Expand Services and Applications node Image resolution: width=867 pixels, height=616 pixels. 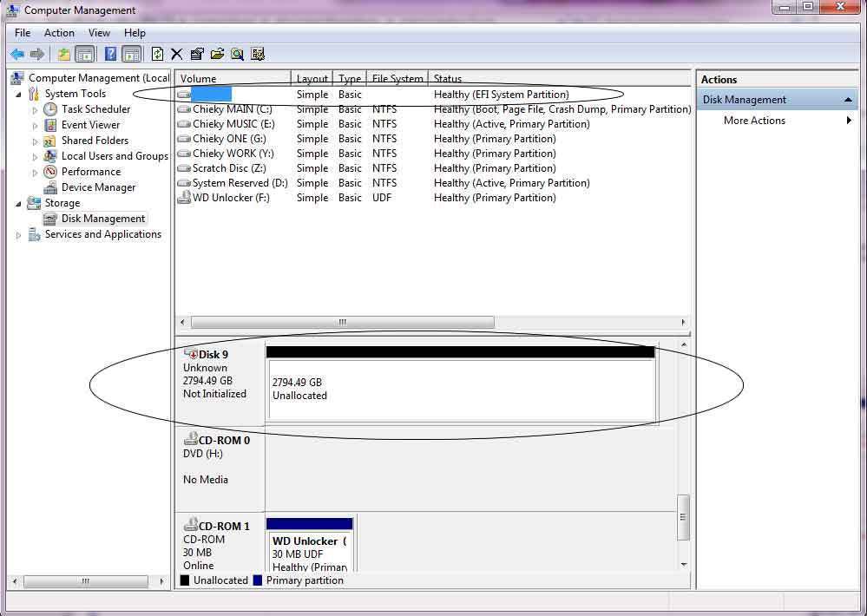pyautogui.click(x=19, y=235)
